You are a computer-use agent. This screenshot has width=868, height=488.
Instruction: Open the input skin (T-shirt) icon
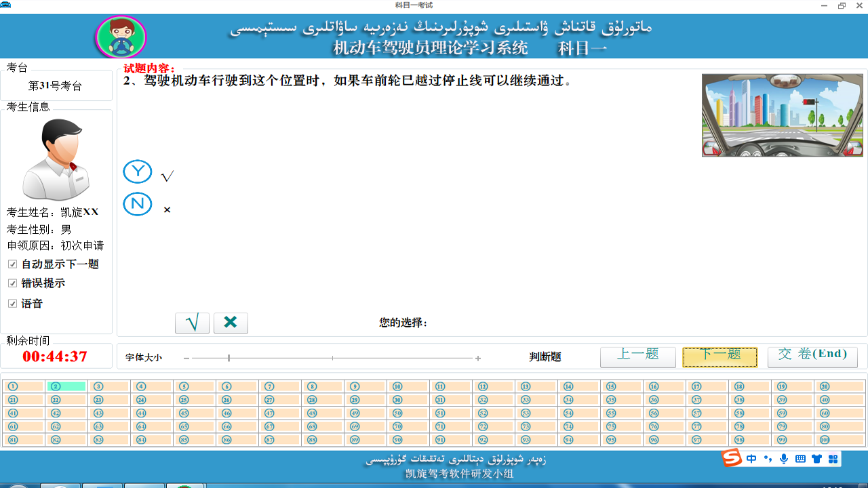tap(816, 458)
